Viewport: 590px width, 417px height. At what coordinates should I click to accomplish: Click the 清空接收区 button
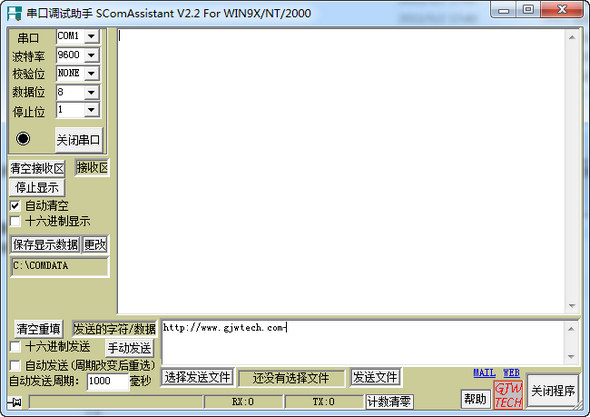[x=37, y=168]
